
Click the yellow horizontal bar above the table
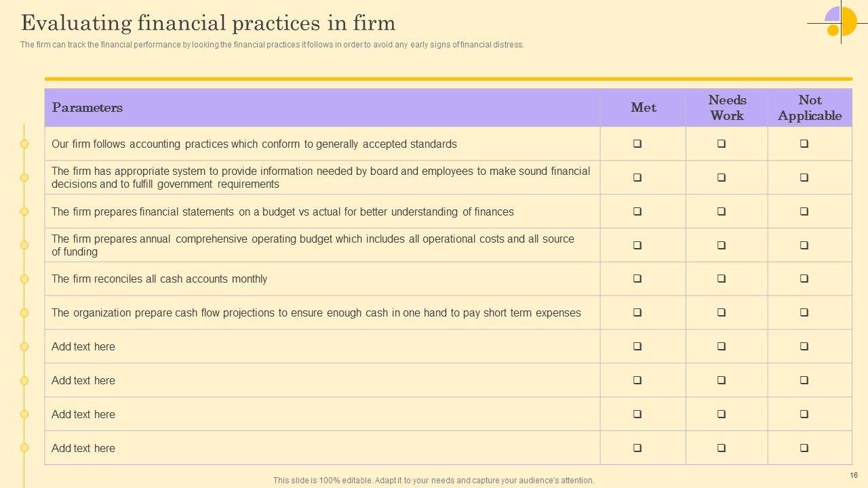(x=448, y=79)
